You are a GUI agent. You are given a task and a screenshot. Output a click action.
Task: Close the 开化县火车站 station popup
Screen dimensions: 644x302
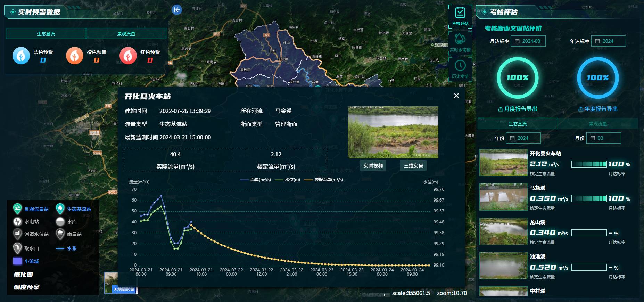click(456, 96)
